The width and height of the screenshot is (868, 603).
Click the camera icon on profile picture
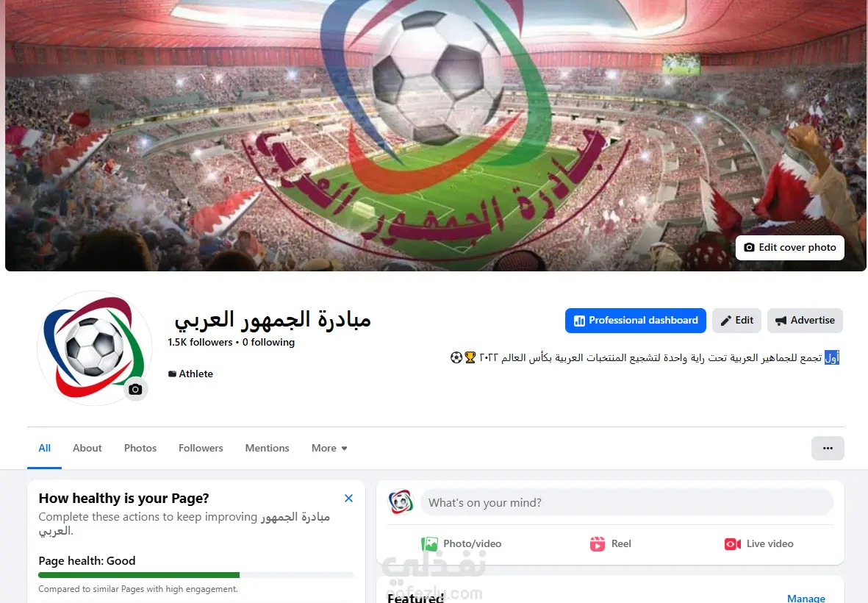point(135,389)
